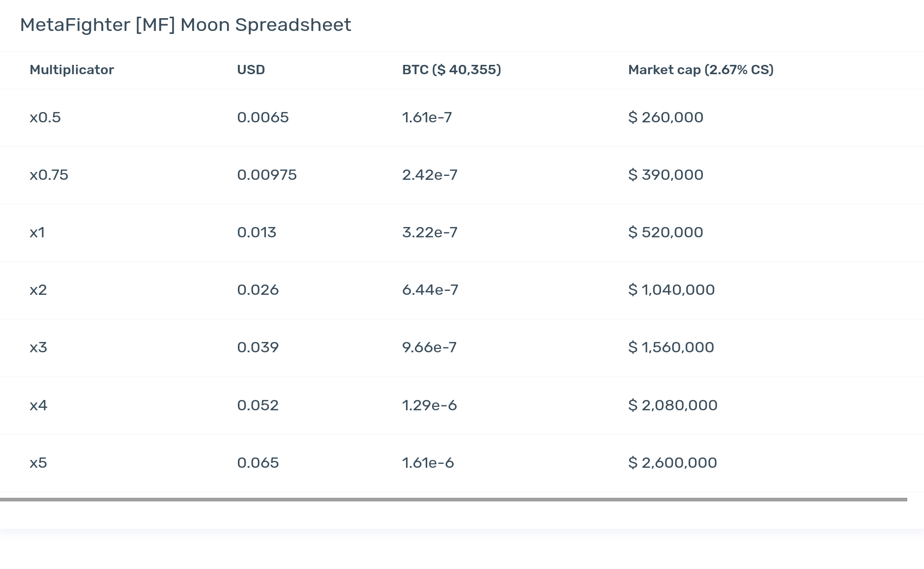Select the x0.5 multiplier row
This screenshot has width=924, height=569.
(462, 117)
